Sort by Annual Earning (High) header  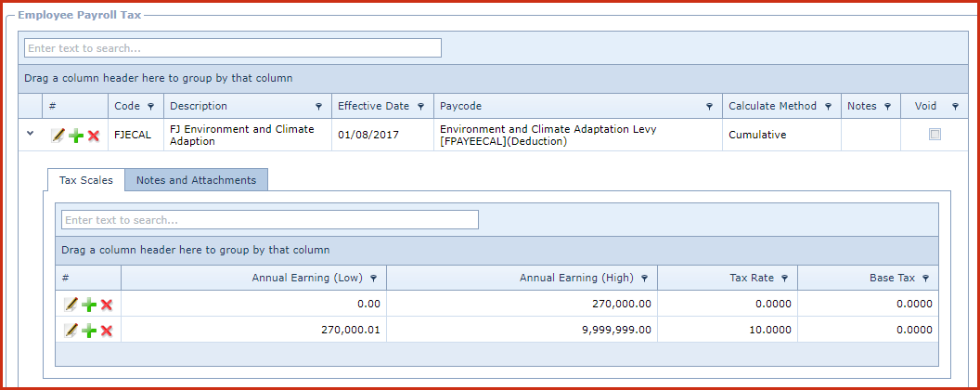[x=575, y=278]
